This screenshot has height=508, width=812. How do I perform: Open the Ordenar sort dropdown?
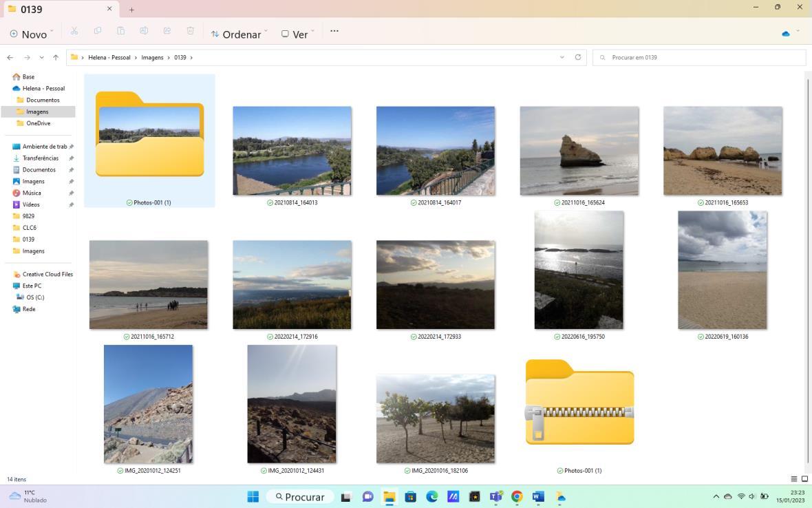coord(239,34)
